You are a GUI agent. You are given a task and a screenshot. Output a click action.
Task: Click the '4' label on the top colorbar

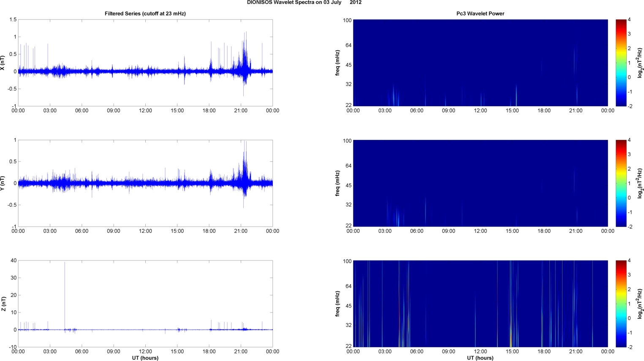pos(629,20)
